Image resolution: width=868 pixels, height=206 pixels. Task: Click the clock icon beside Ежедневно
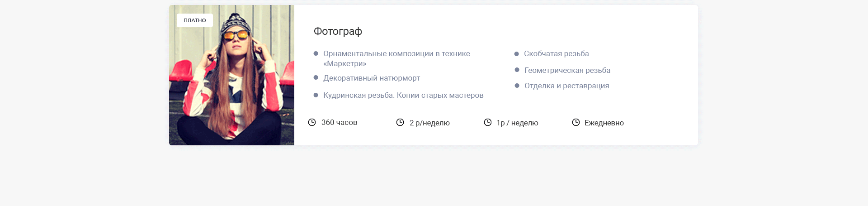tap(576, 122)
